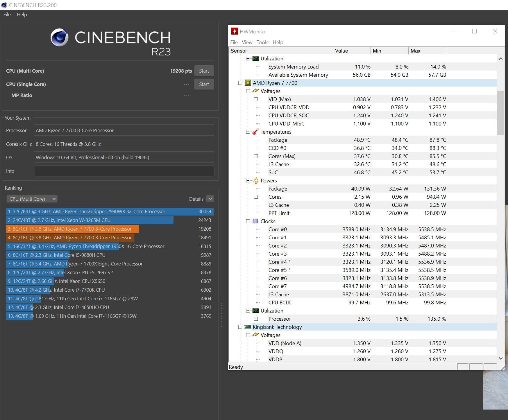
Task: Select the Xeon X5650 ranking entry
Action: point(110,281)
